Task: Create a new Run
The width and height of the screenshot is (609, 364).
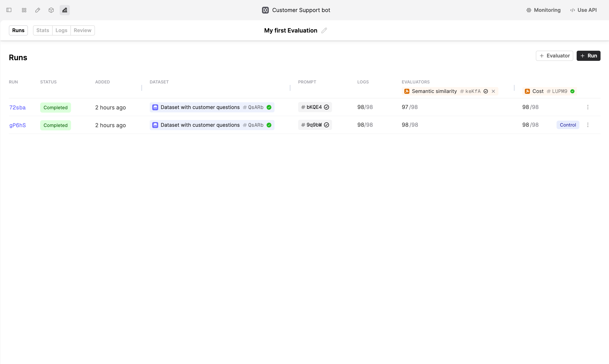Action: point(588,56)
